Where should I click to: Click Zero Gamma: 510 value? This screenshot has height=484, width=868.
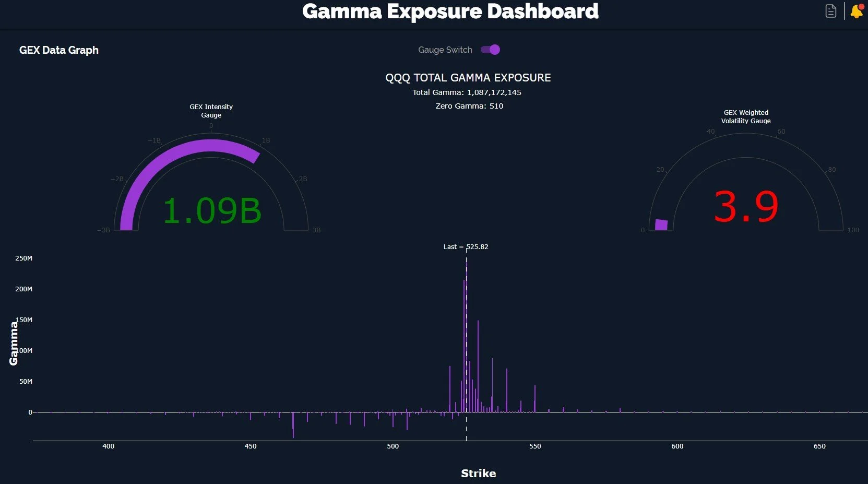(x=469, y=106)
